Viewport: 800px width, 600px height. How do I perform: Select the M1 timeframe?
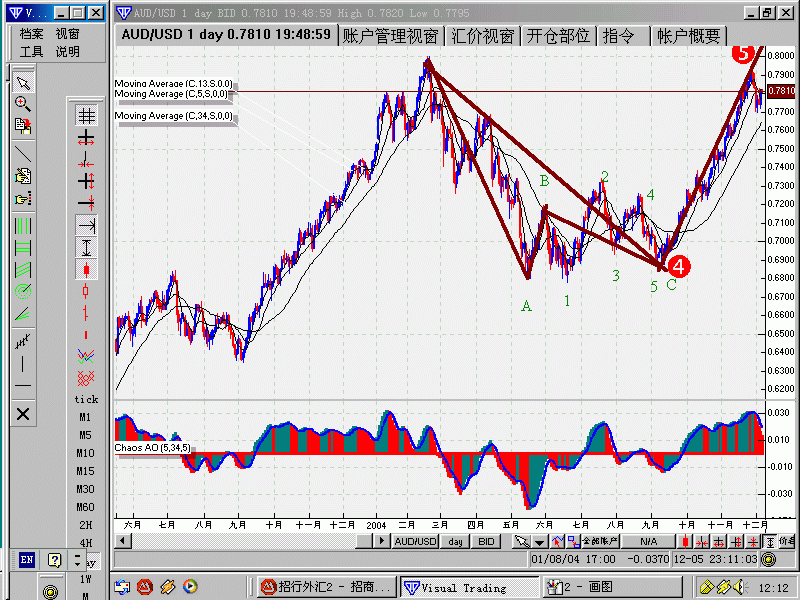click(85, 417)
